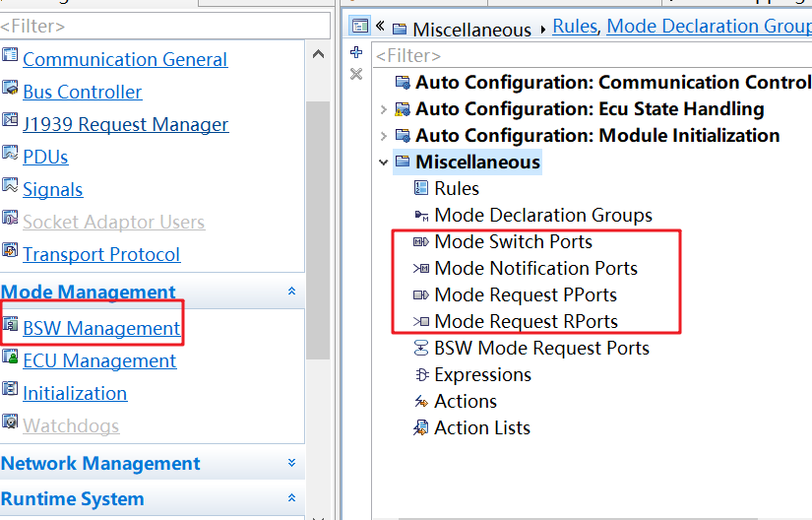
Task: Click the Mode Switch Ports icon
Action: 421,242
